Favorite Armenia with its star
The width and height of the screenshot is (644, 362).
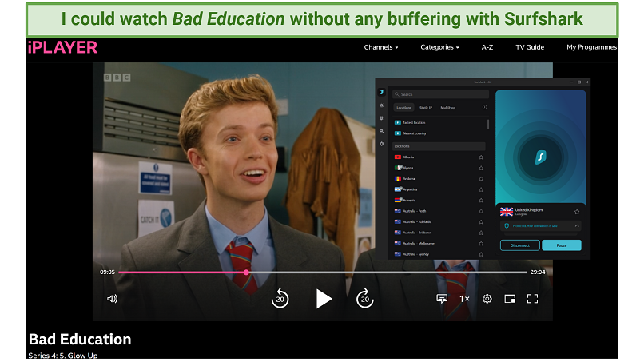pos(481,201)
